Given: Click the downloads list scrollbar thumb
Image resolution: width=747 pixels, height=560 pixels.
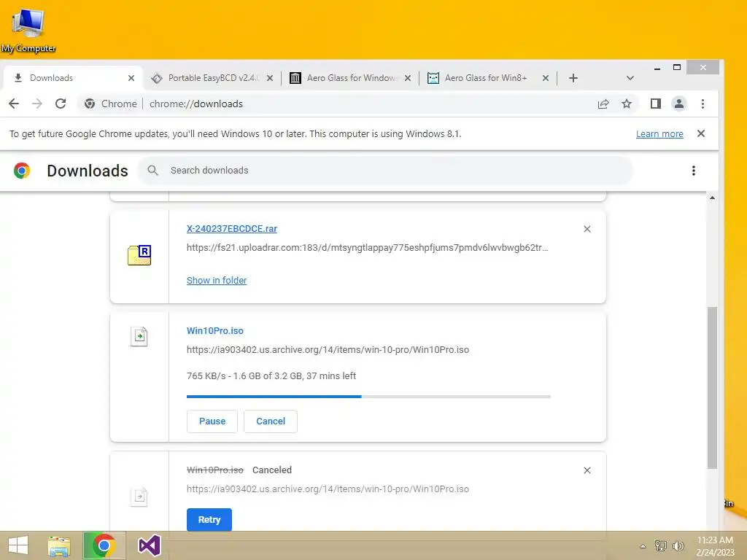Looking at the screenshot, I should click(712, 388).
